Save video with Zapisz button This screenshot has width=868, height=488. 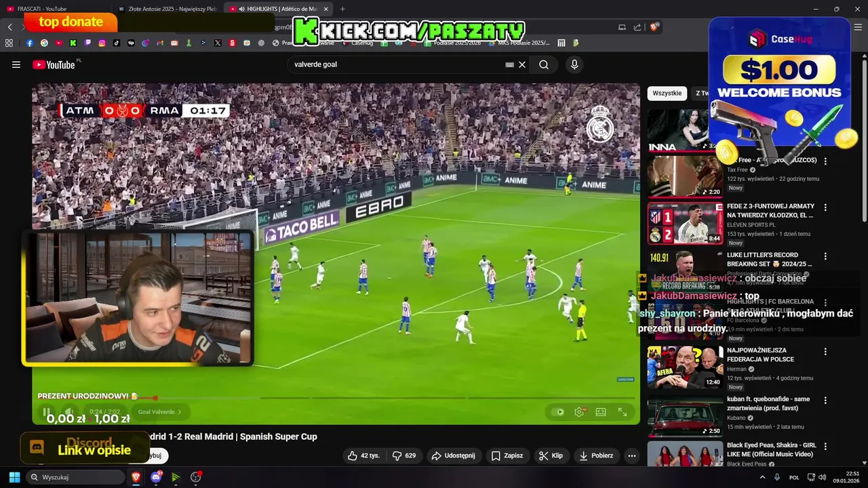coord(507,455)
